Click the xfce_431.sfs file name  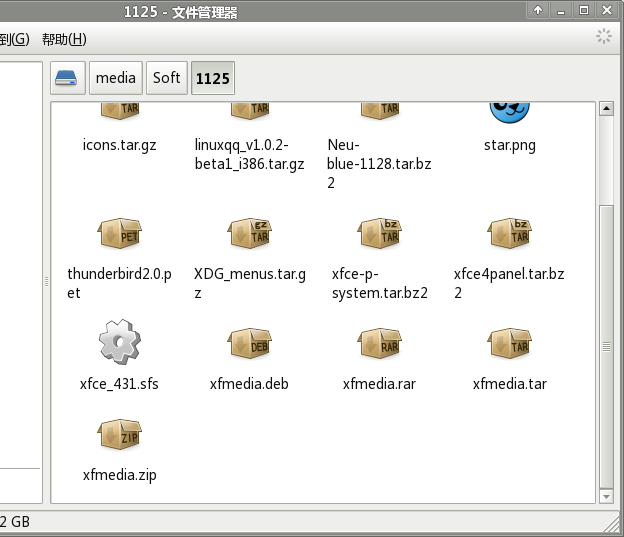119,384
